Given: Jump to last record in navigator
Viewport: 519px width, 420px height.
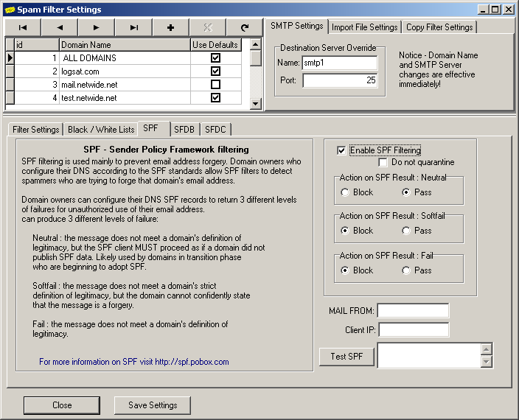Looking at the screenshot, I should click(134, 27).
